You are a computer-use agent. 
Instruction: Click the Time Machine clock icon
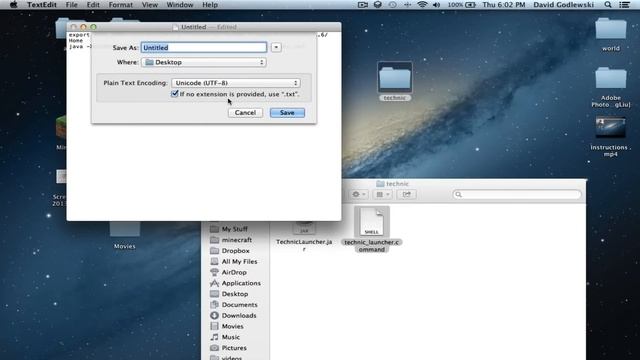[x=392, y=5]
